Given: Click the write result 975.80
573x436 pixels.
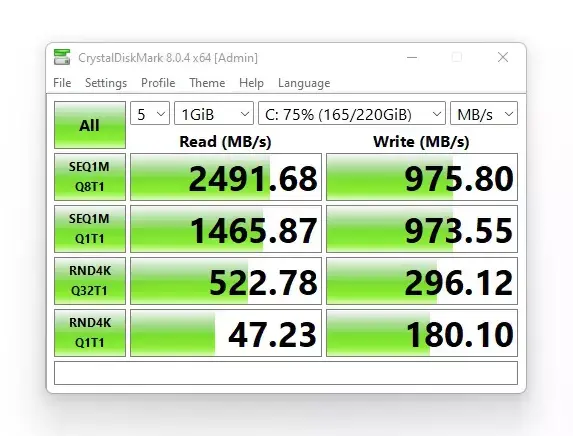Looking at the screenshot, I should (422, 177).
